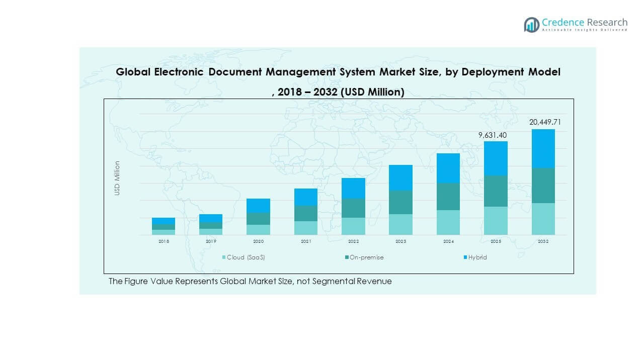The image size is (644, 362).
Task: Expand the 2024 bar segment details
Action: point(448,194)
